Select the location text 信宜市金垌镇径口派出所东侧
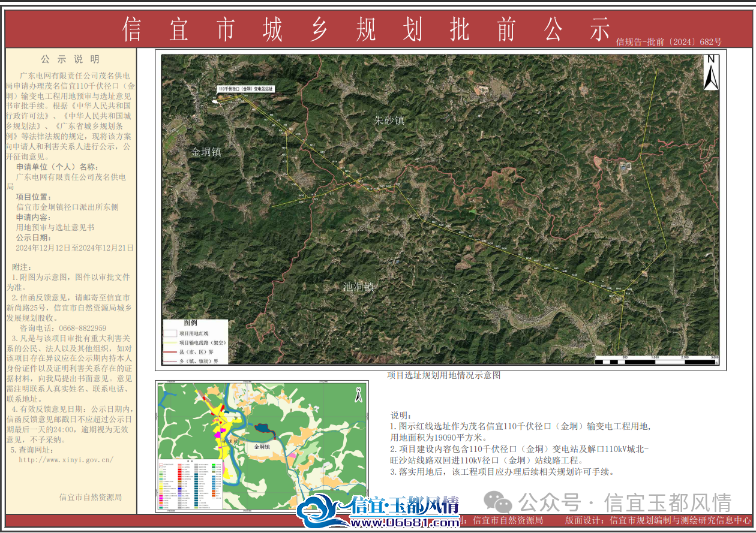 click(67, 207)
